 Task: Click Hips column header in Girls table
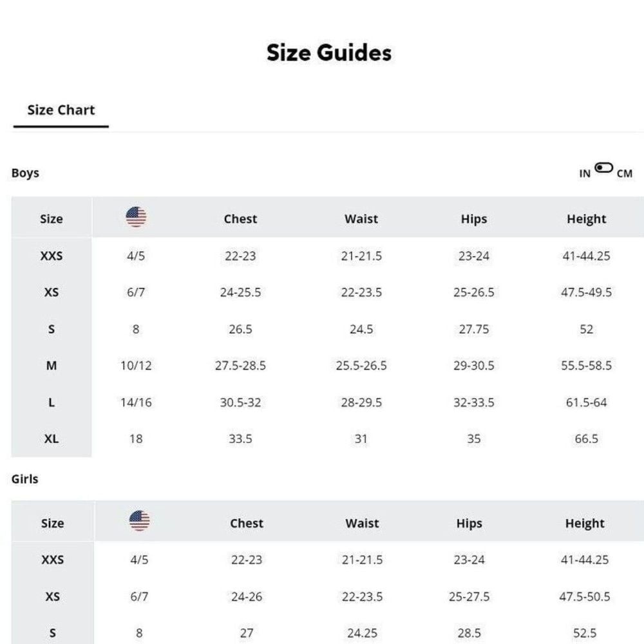click(x=469, y=524)
